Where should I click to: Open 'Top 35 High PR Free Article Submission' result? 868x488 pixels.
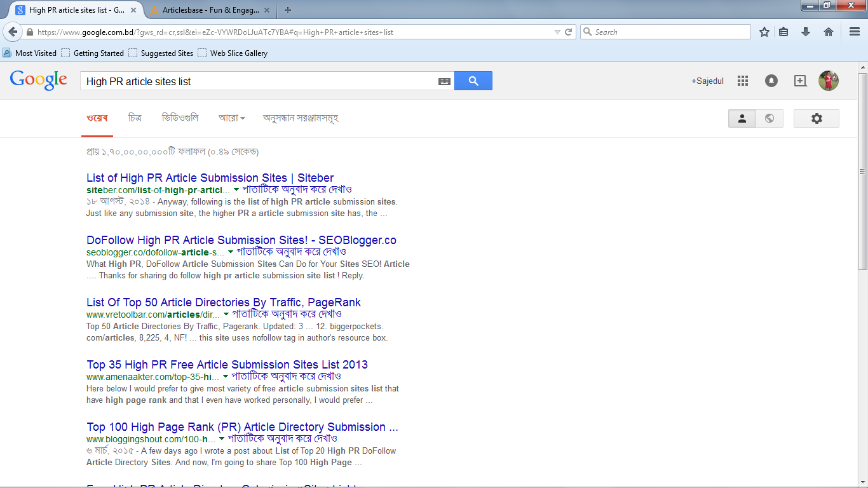pyautogui.click(x=227, y=365)
